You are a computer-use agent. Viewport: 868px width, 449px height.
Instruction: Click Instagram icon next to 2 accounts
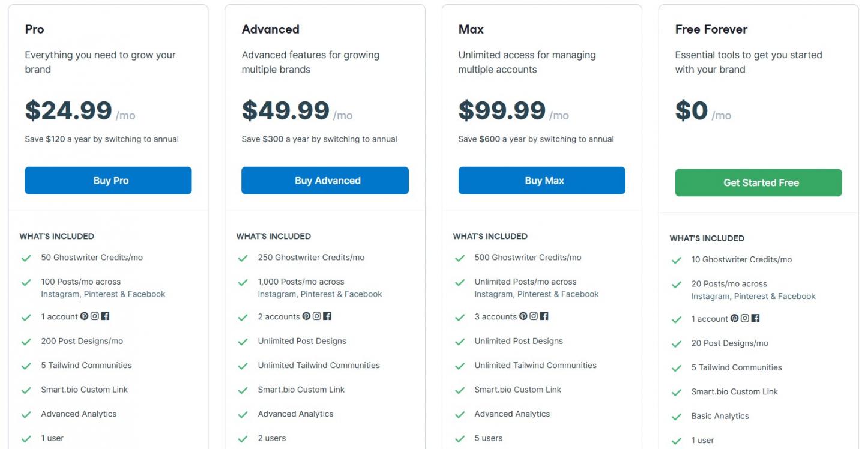point(317,316)
